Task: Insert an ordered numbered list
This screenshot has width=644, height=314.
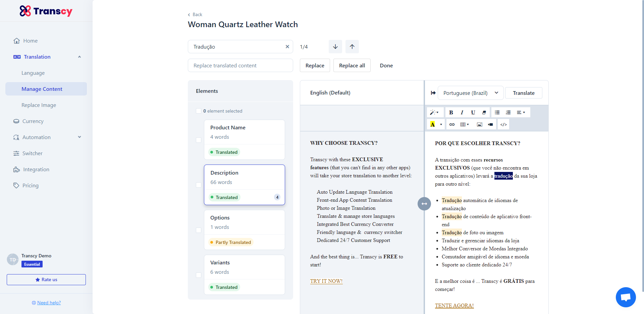Action: point(508,112)
